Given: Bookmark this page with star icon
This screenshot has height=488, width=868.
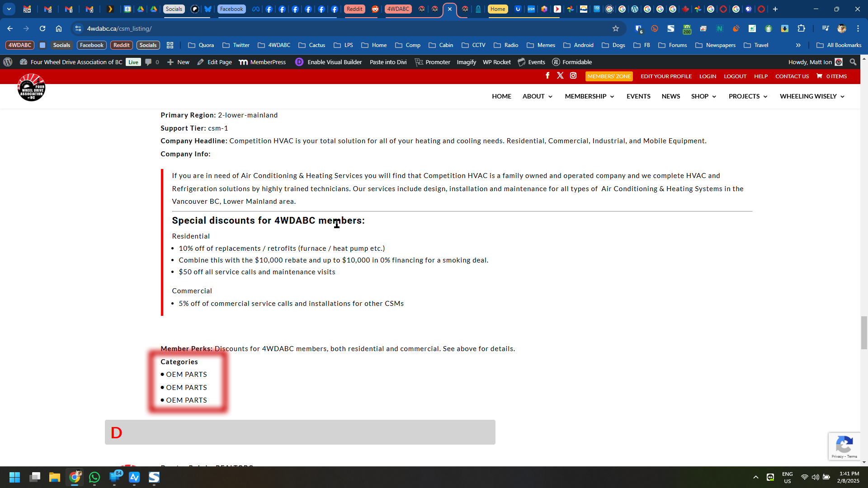Looking at the screenshot, I should (x=615, y=28).
